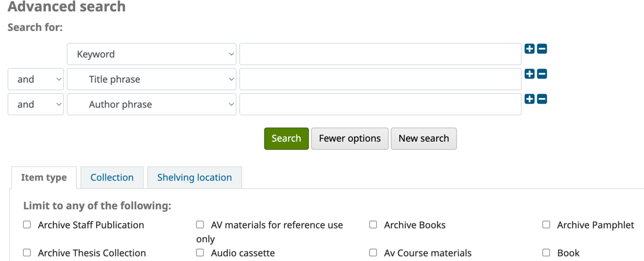Open the Keyword search type dropdown

click(x=151, y=54)
